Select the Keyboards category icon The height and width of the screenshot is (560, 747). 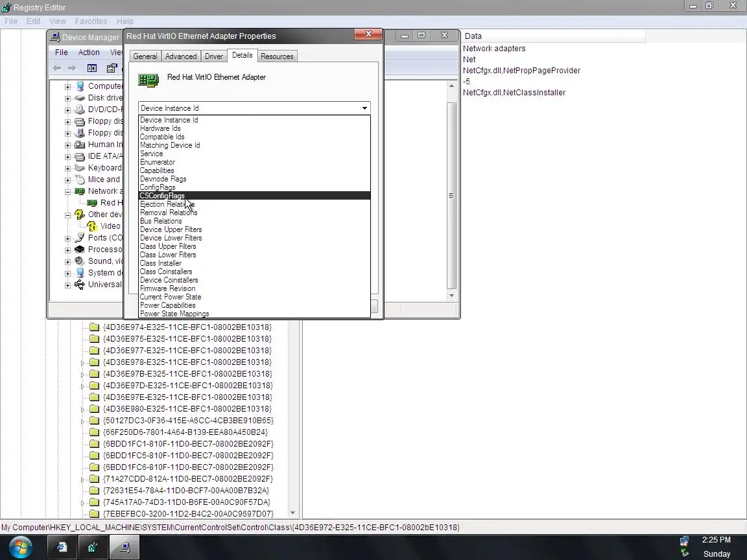pyautogui.click(x=80, y=168)
